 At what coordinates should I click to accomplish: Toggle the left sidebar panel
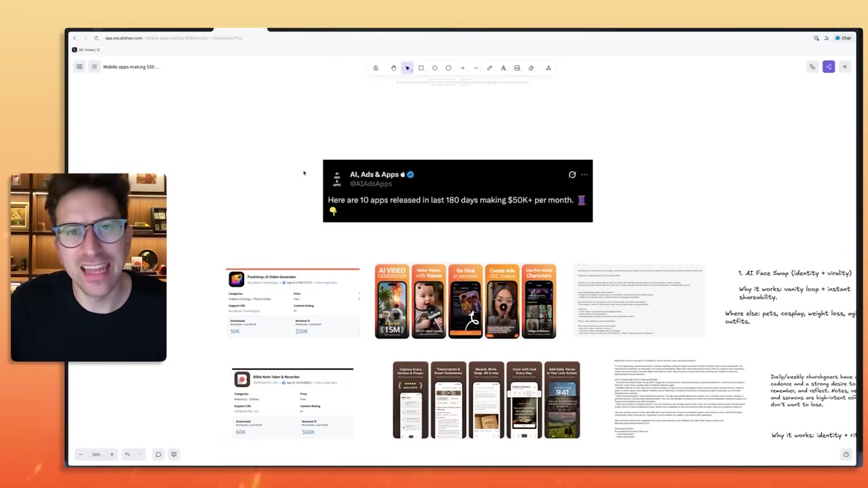[79, 66]
